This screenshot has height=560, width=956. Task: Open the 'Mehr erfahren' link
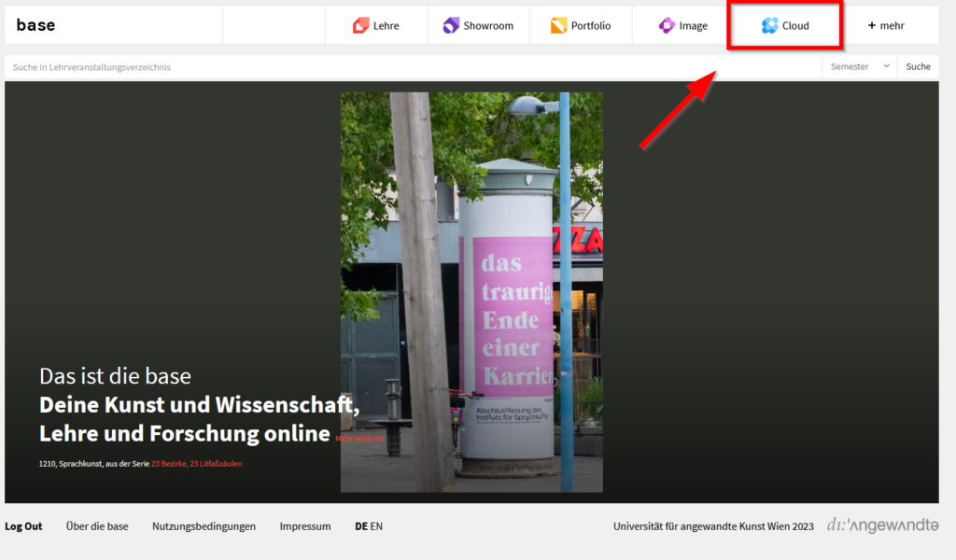(x=359, y=438)
